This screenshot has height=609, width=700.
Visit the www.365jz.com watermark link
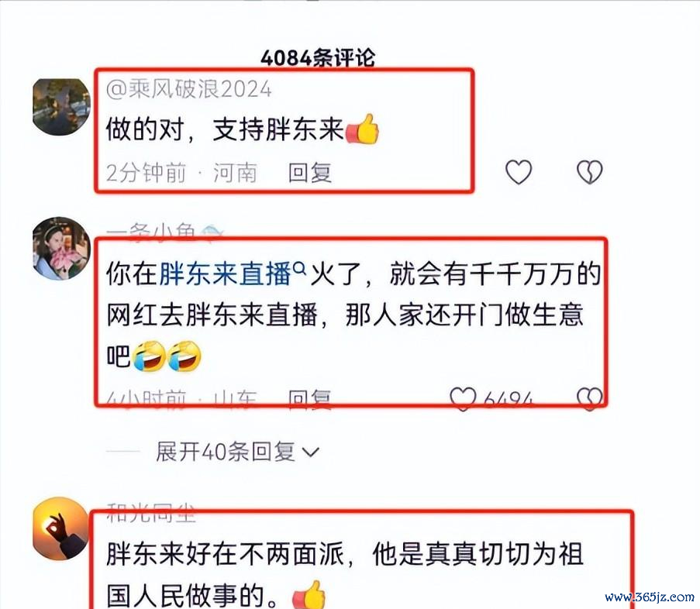pyautogui.click(x=650, y=597)
